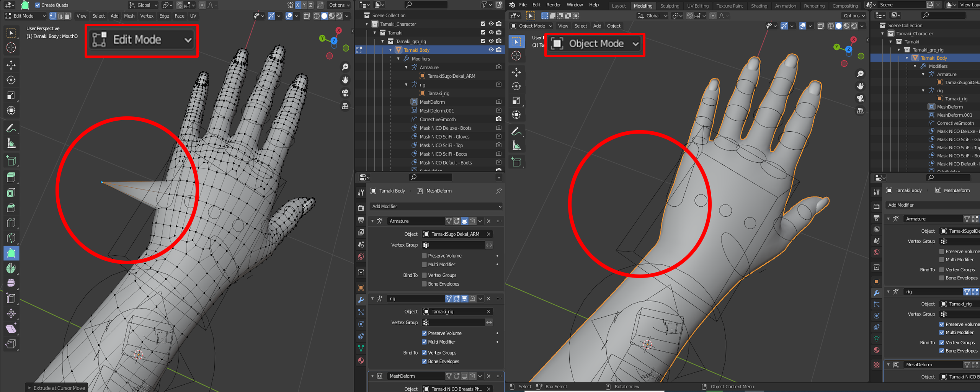Viewport: 980px width, 392px height.
Task: Select the Poly Build tool in Edit Mode toolbar
Action: [x=11, y=253]
